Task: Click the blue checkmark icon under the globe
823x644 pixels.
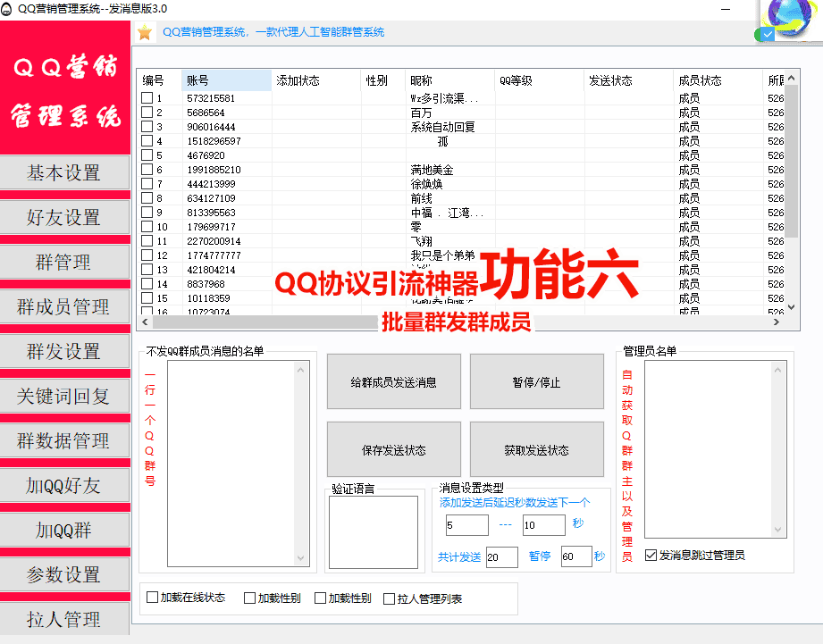Action: (x=768, y=35)
